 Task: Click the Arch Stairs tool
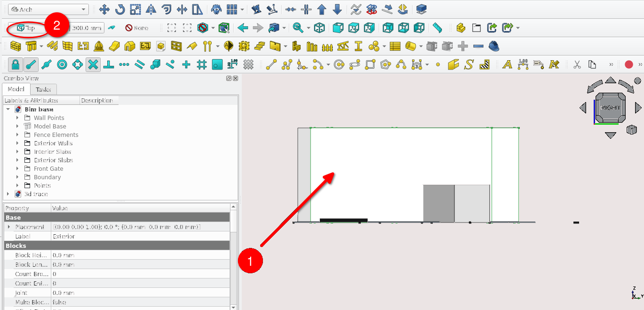[259, 47]
